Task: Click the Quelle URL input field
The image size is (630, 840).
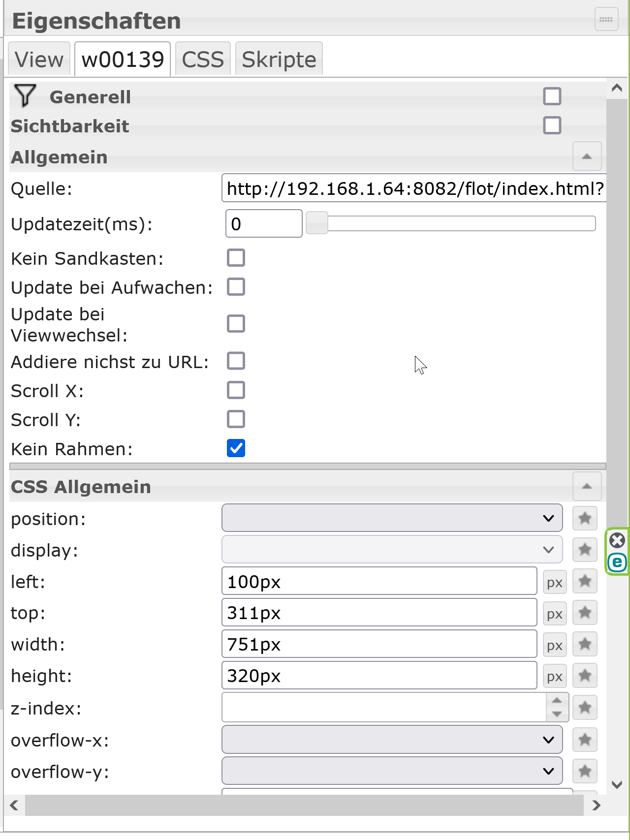Action: 414,188
